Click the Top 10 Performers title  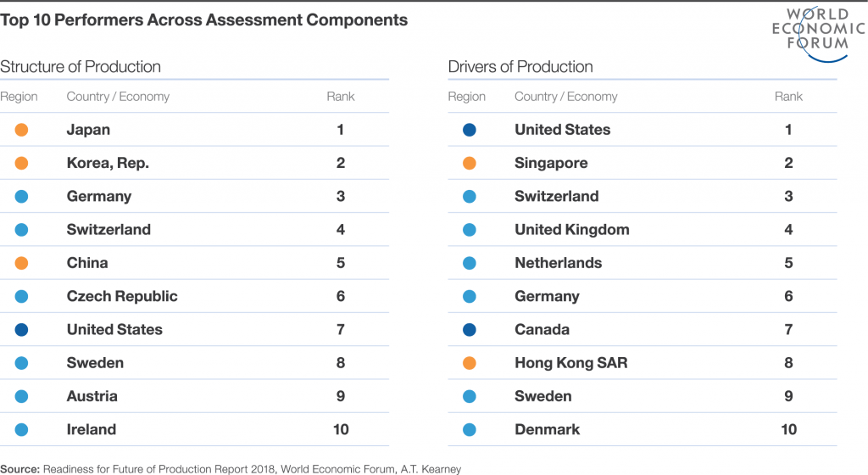[204, 20]
